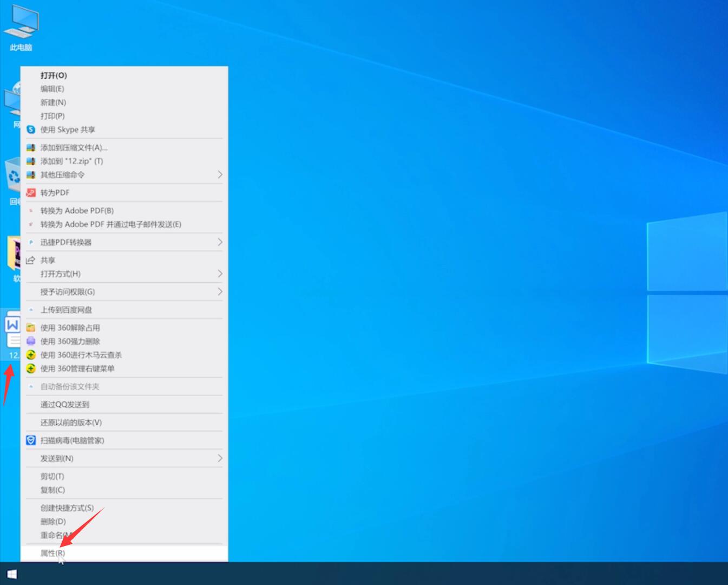This screenshot has width=728, height=585.
Task: Choose 打开(O) at top of menu
Action: (x=54, y=75)
